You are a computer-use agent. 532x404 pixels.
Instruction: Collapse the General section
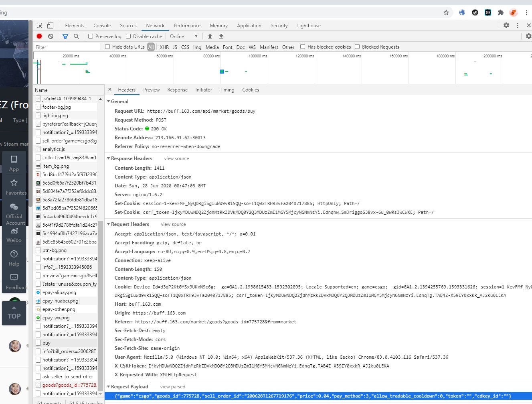(109, 102)
